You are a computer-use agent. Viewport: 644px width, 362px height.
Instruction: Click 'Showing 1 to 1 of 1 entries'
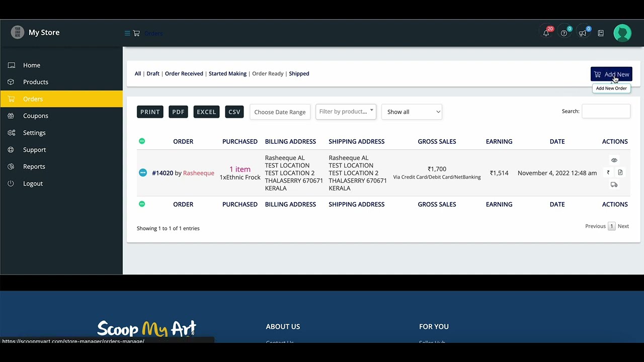coord(168,228)
